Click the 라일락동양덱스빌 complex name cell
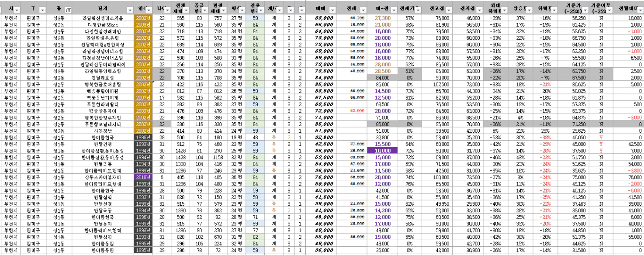 pos(103,71)
